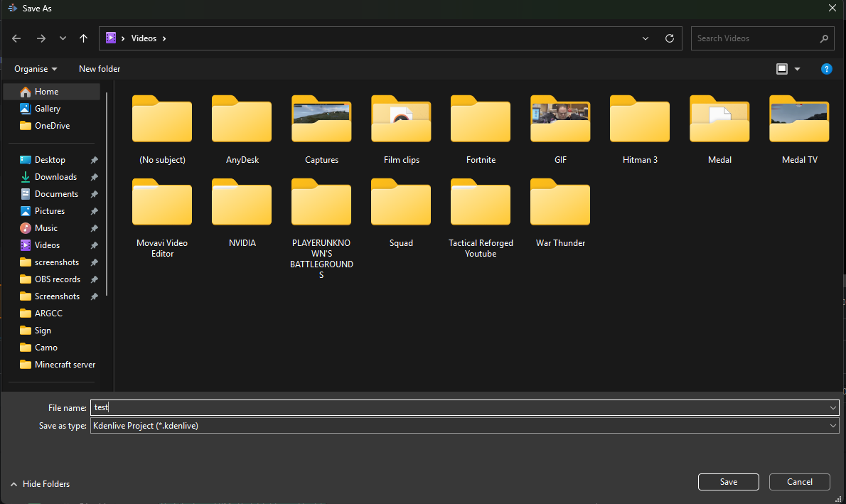
Task: Open the view layout options dropdown
Action: [797, 69]
